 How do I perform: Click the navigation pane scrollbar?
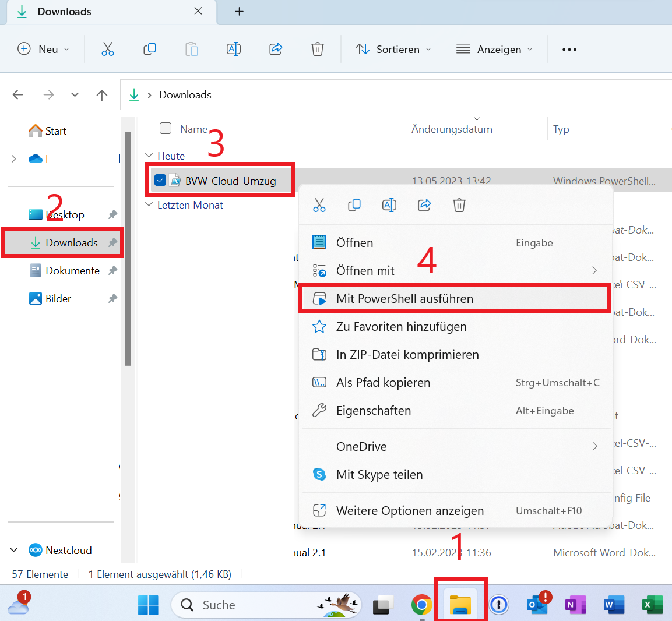pyautogui.click(x=128, y=249)
